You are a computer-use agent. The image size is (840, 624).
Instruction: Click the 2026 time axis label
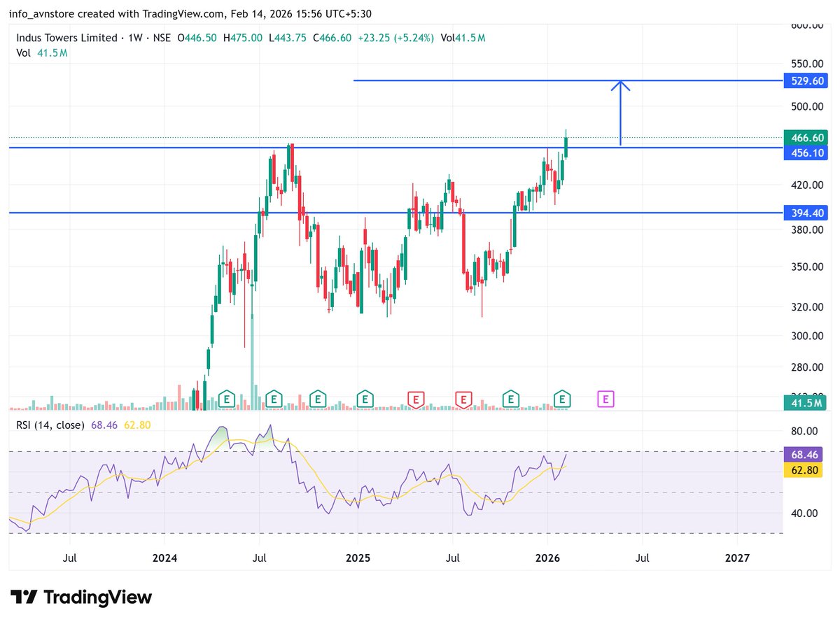click(x=547, y=558)
